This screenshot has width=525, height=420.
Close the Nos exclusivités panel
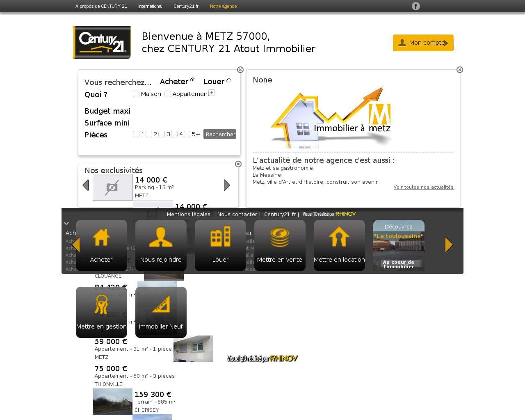238,164
